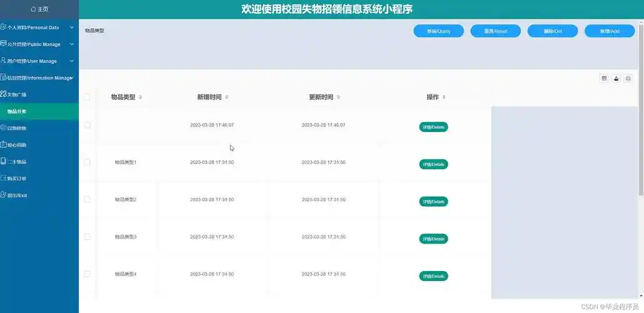This screenshot has width=644, height=313.
Task: Click 新增时间 value 2023-03-28 17:46:07
Action: click(212, 125)
